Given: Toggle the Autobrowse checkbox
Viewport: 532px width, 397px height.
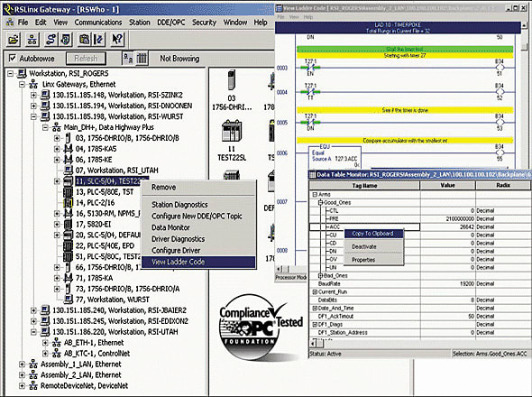Looking at the screenshot, I should (13, 59).
